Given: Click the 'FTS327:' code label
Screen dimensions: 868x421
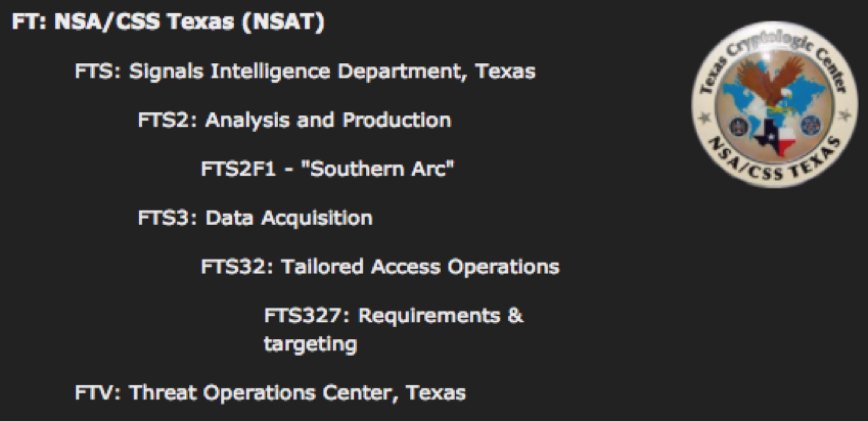Looking at the screenshot, I should (x=307, y=315).
